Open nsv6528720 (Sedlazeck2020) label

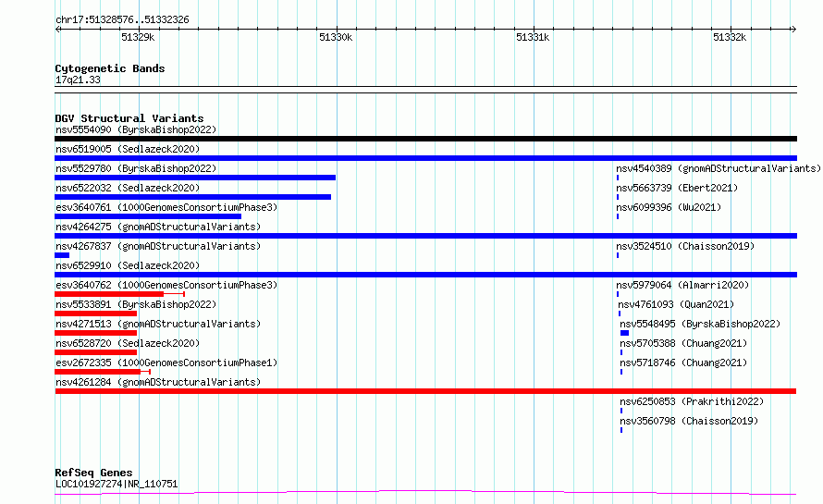(128, 343)
